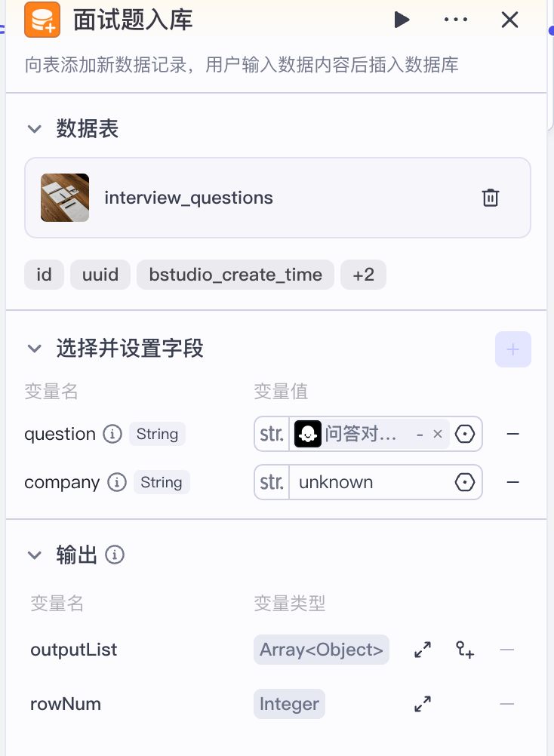Click the unknown value input for company
This screenshot has height=756, width=554.
tap(347, 482)
